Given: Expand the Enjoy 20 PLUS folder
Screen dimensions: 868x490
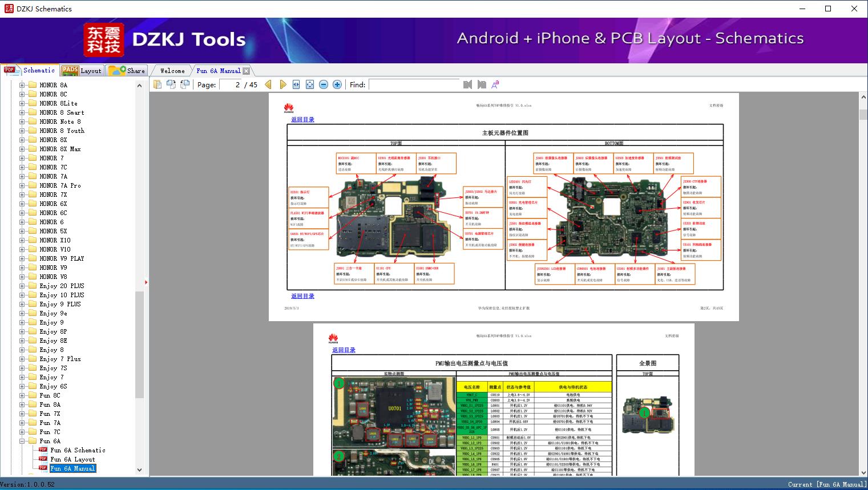Looking at the screenshot, I should point(22,286).
